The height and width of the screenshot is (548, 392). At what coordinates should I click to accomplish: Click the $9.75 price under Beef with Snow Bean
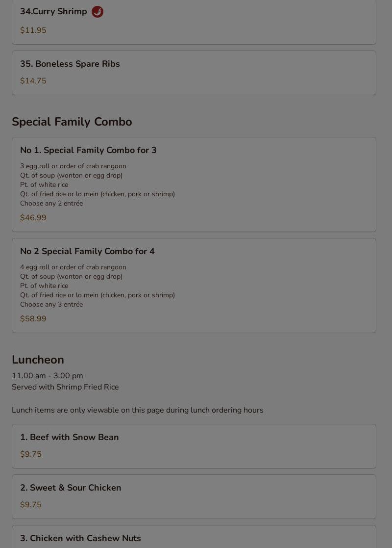pyautogui.click(x=31, y=454)
